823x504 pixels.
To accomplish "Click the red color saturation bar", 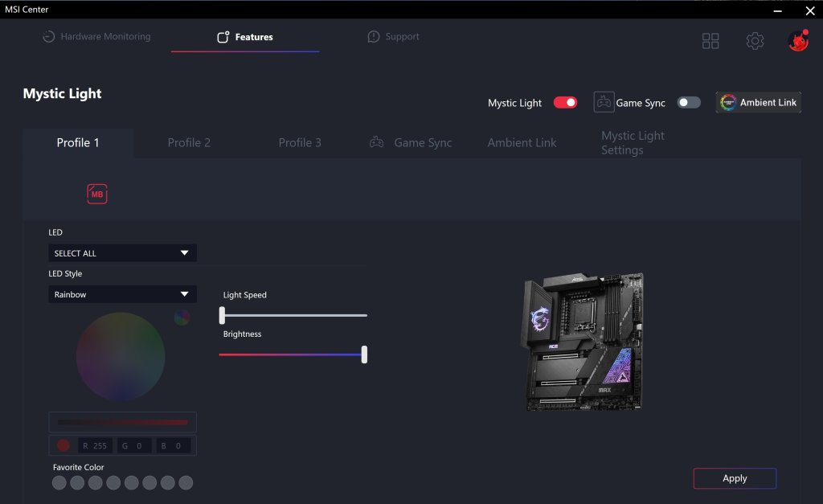I will click(x=122, y=422).
